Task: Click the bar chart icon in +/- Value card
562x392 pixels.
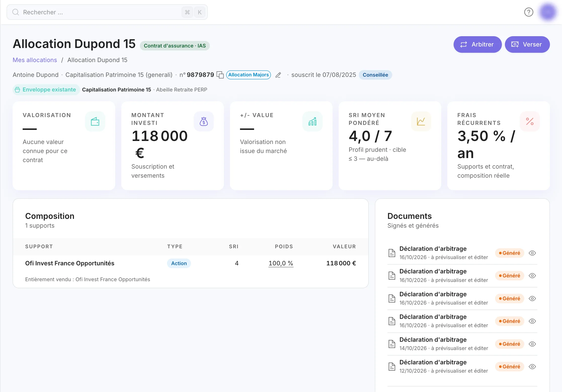Action: click(312, 121)
